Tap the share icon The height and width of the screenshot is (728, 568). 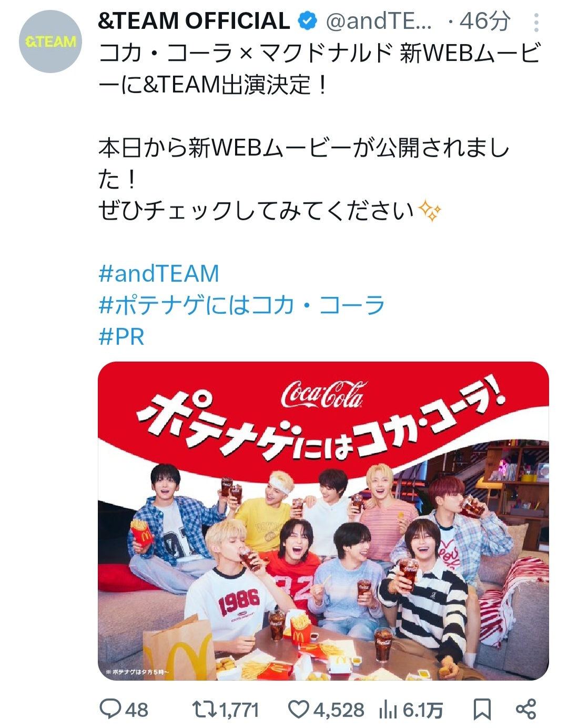(525, 709)
